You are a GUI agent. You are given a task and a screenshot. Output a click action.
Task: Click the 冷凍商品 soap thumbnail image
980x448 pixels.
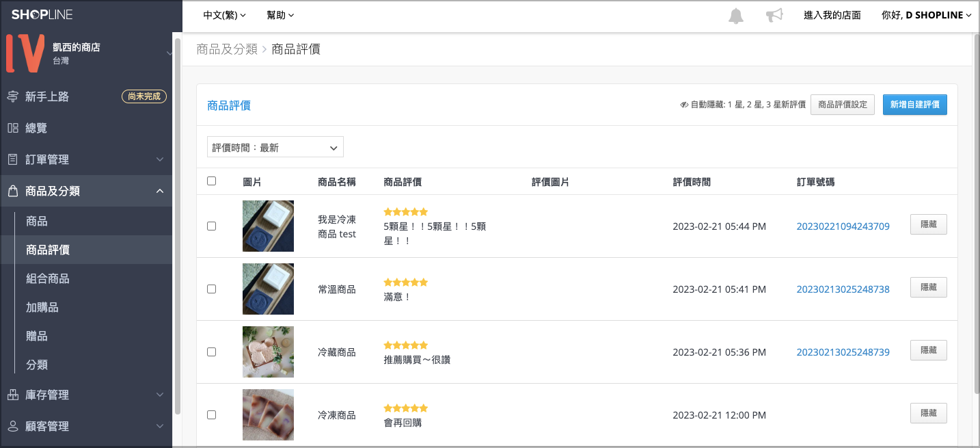268,414
